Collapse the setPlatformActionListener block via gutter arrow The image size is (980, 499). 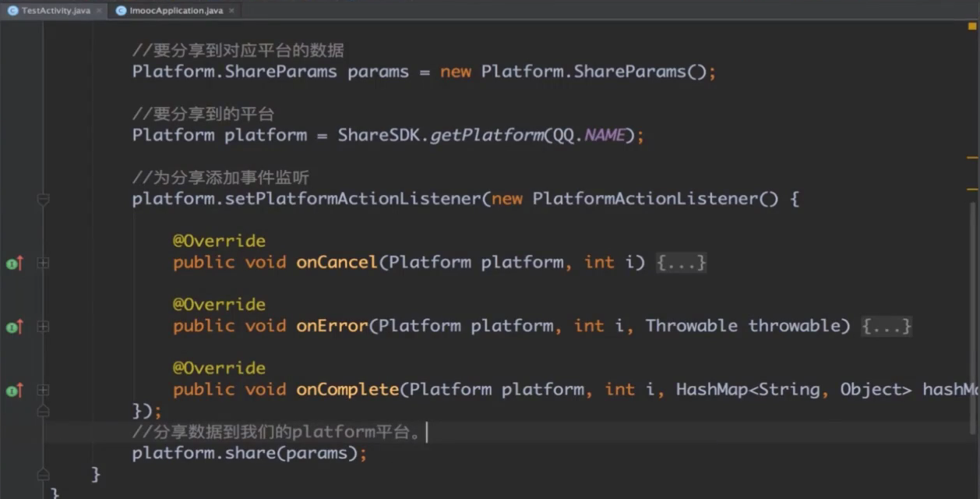pyautogui.click(x=43, y=200)
